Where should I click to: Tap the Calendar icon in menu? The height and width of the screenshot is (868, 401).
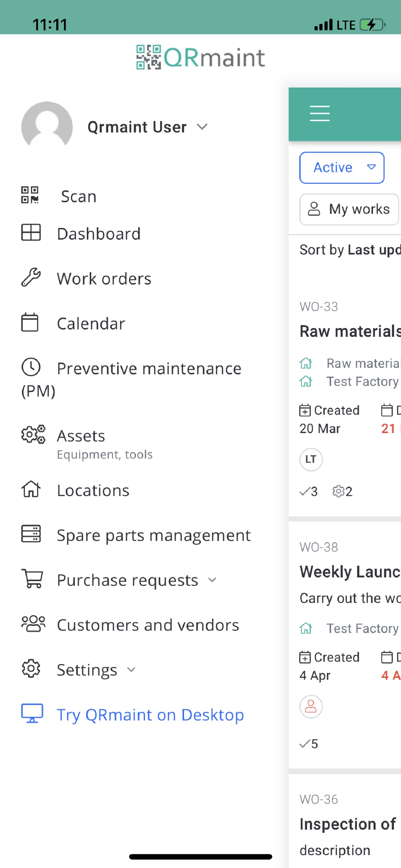tap(30, 322)
